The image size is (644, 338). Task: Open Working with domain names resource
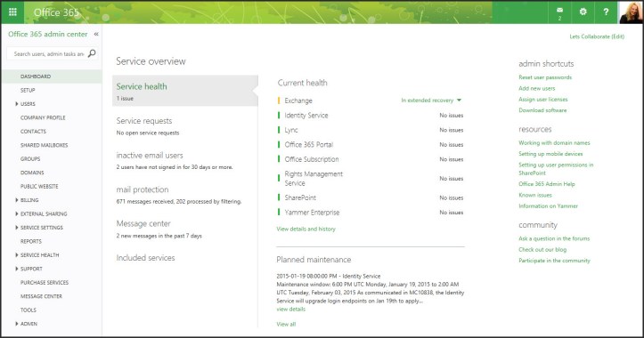click(x=554, y=142)
